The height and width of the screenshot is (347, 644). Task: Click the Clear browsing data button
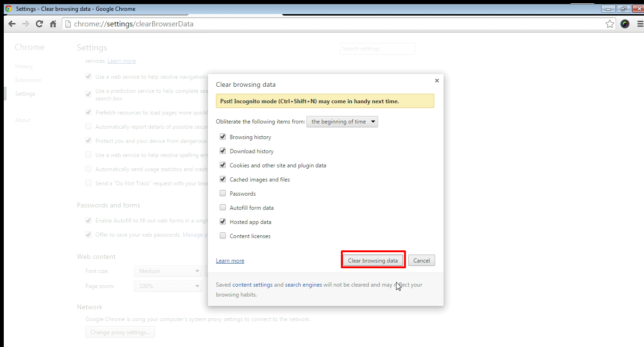tap(373, 261)
